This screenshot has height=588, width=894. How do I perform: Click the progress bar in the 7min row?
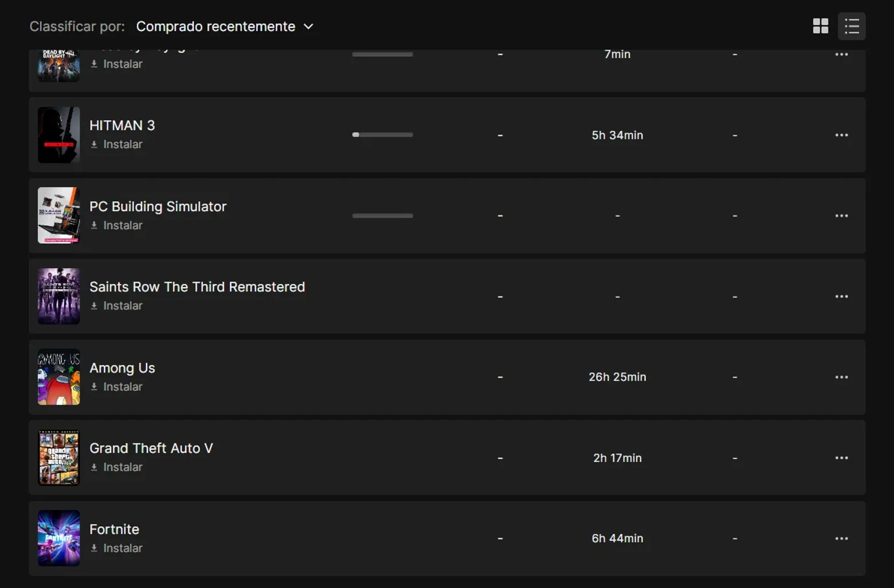click(383, 54)
